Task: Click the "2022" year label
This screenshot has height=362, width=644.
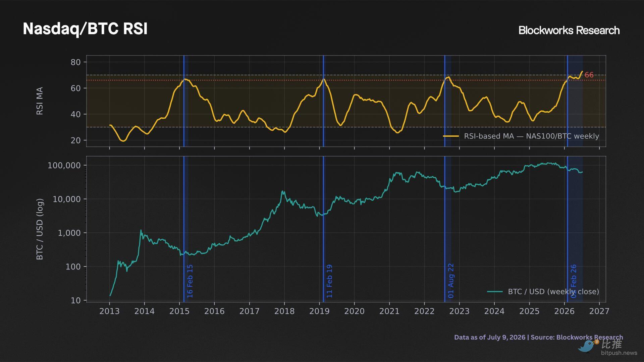Action: 424,311
